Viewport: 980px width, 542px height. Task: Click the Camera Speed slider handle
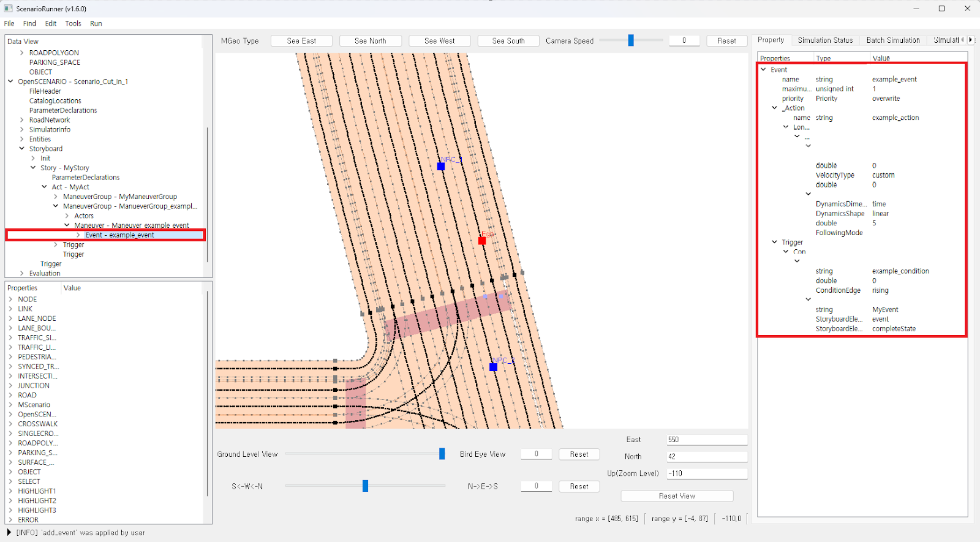point(631,40)
